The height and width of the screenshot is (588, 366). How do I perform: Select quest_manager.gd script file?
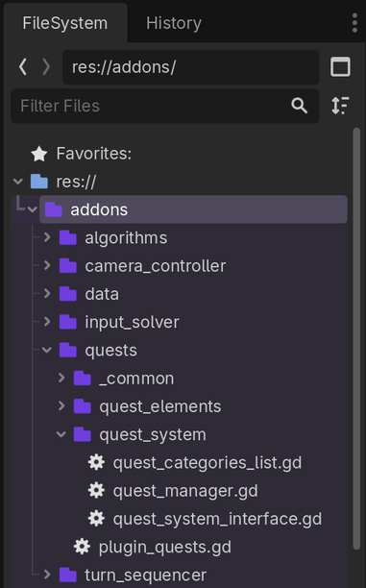tap(185, 491)
